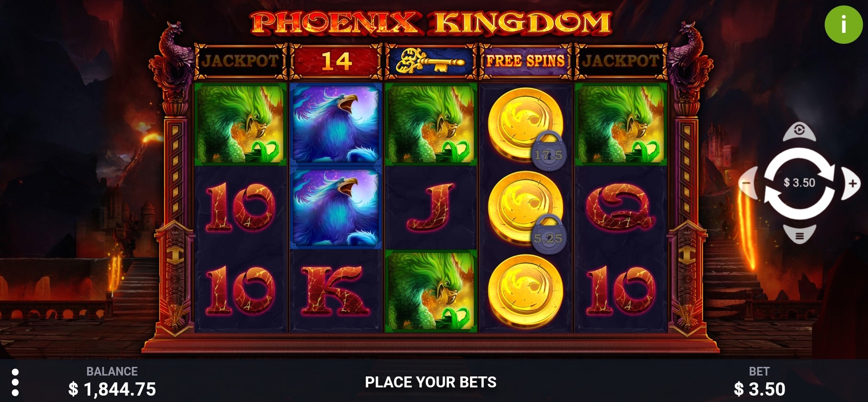Select the gold coin locked at 5.25
Viewport: 868px width, 402px height.
tap(526, 208)
